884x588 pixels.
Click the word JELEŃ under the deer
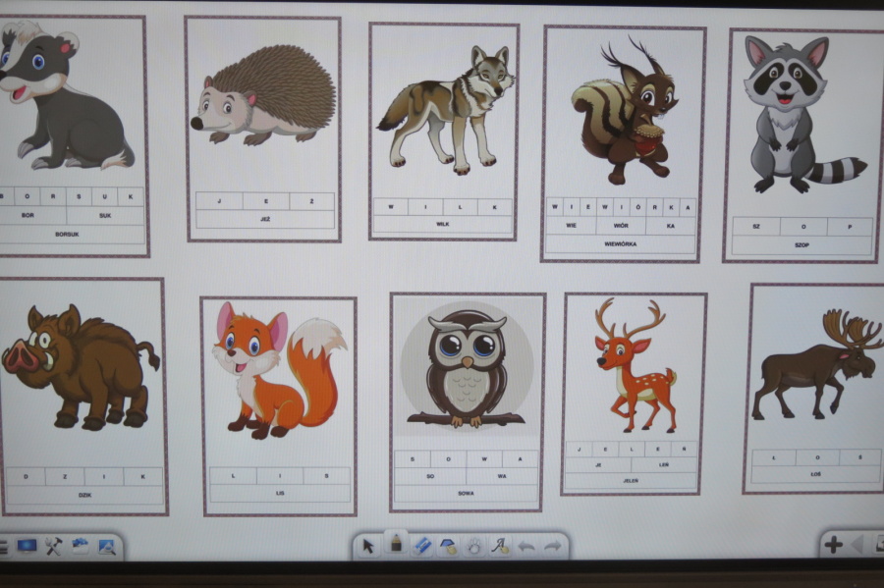tap(631, 481)
